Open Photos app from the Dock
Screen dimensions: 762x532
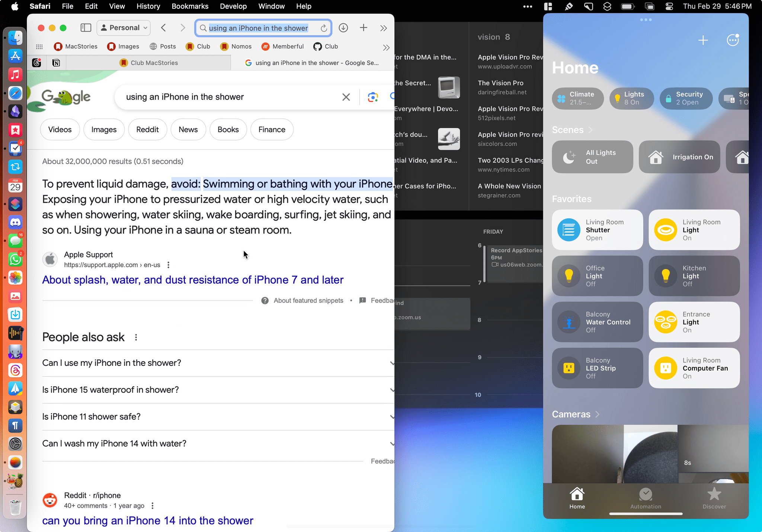15,278
